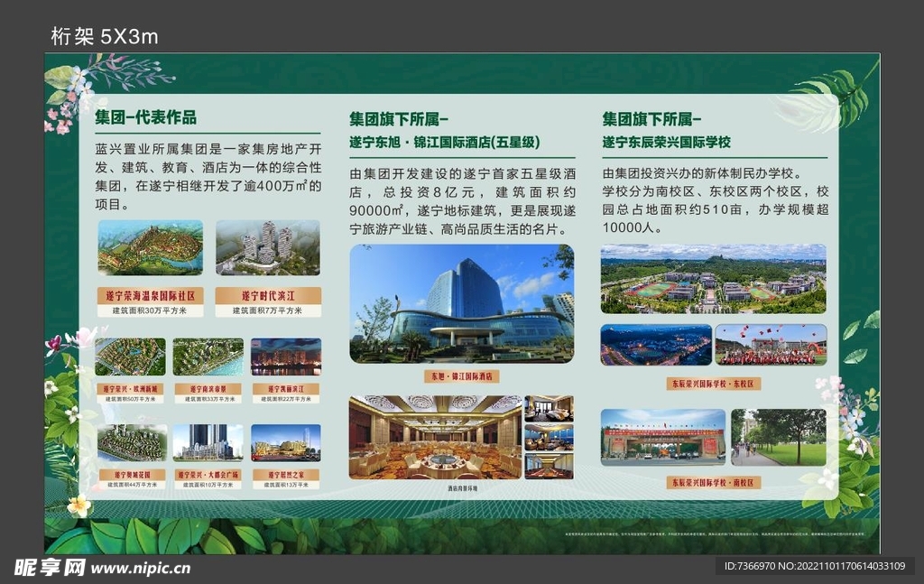The height and width of the screenshot is (584, 924).
Task: Select the 遂宁凯丽滨江 label
Action: (x=286, y=389)
